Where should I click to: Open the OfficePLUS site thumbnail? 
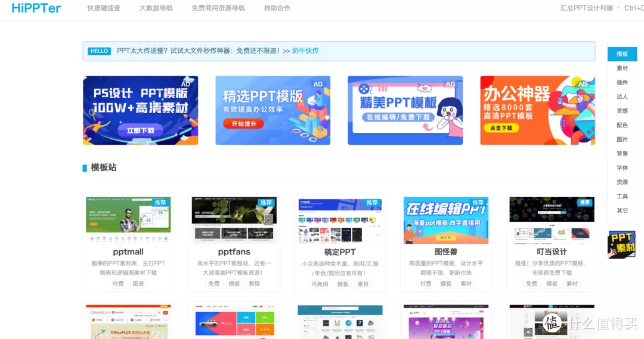tap(128, 322)
